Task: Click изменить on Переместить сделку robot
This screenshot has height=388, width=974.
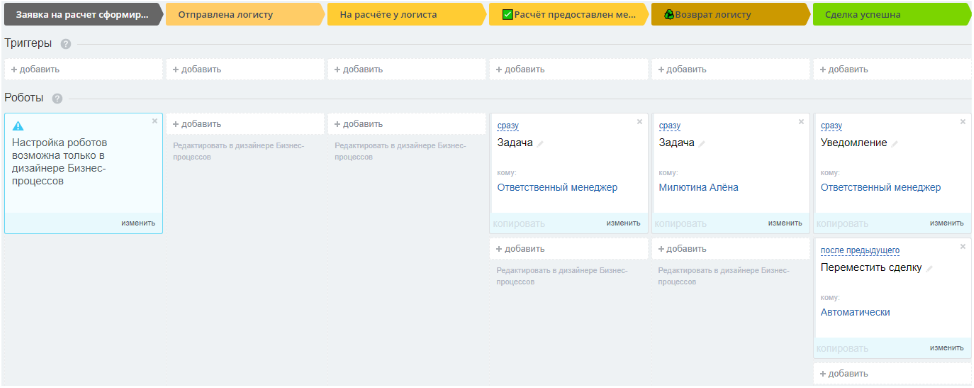Action: coord(947,348)
